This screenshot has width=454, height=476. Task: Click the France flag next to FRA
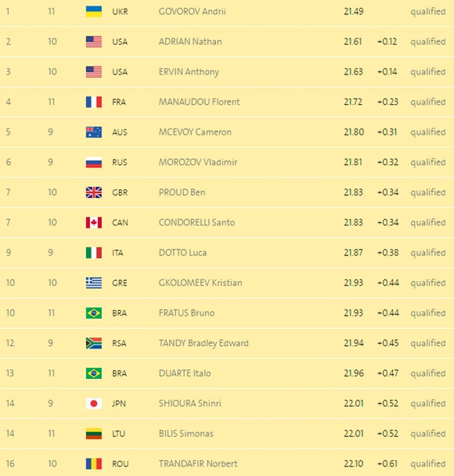pyautogui.click(x=94, y=102)
